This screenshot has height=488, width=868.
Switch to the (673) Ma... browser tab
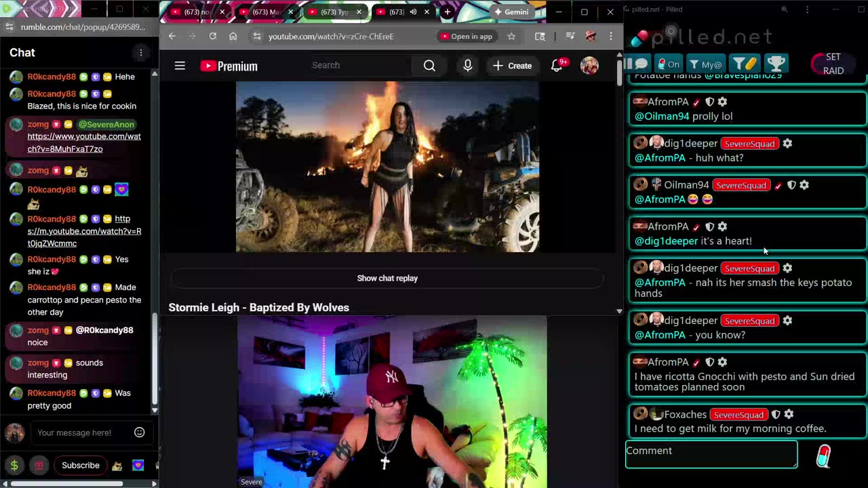[x=265, y=12]
